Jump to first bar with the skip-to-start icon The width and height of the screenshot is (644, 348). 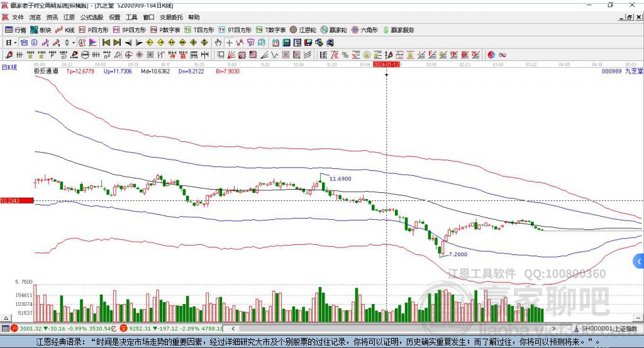coord(106,43)
